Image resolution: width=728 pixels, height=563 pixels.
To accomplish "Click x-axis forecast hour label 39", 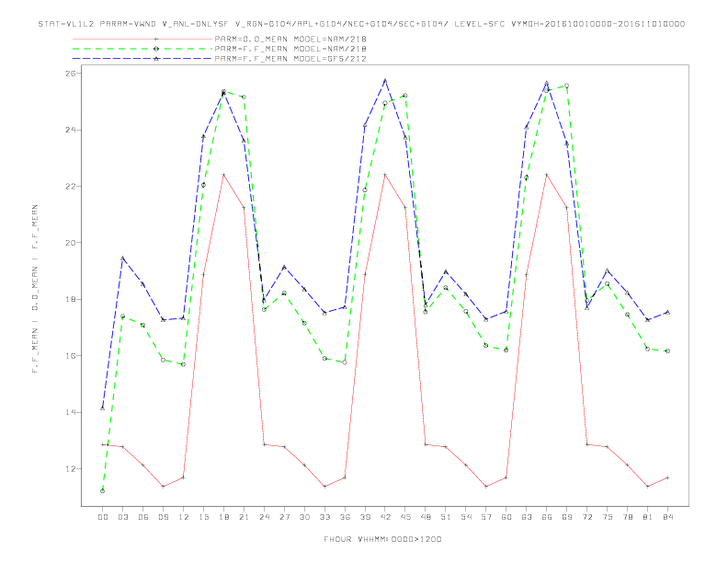I will [365, 517].
